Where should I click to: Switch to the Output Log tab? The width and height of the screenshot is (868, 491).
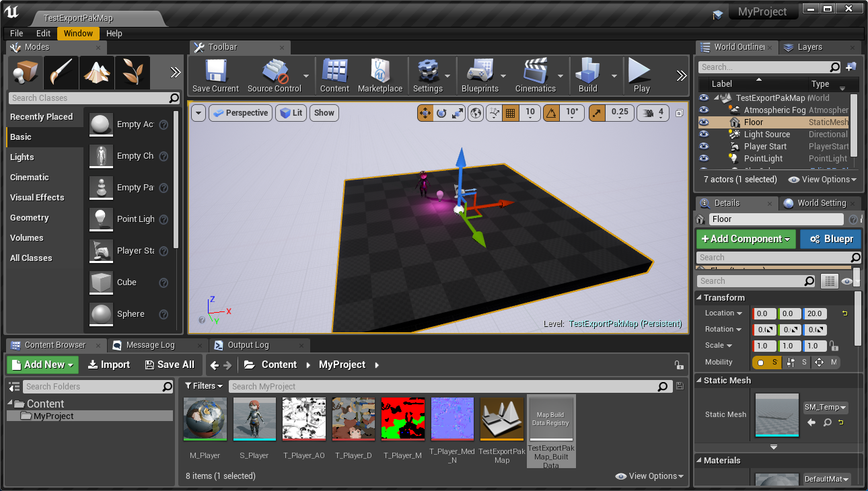point(248,345)
